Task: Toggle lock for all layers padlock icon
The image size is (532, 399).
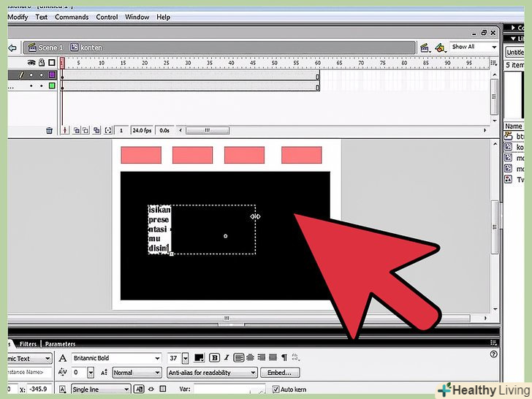Action: pos(42,62)
